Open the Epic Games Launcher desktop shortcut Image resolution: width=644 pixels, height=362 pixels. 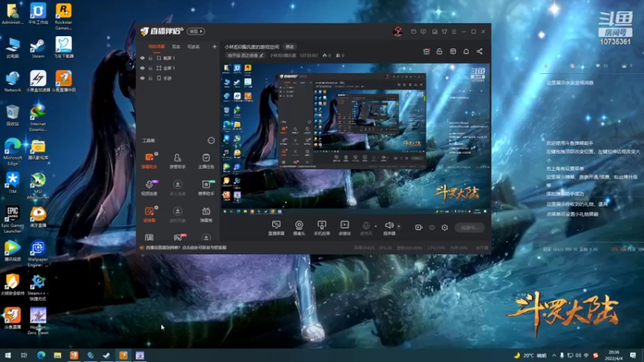click(x=13, y=220)
